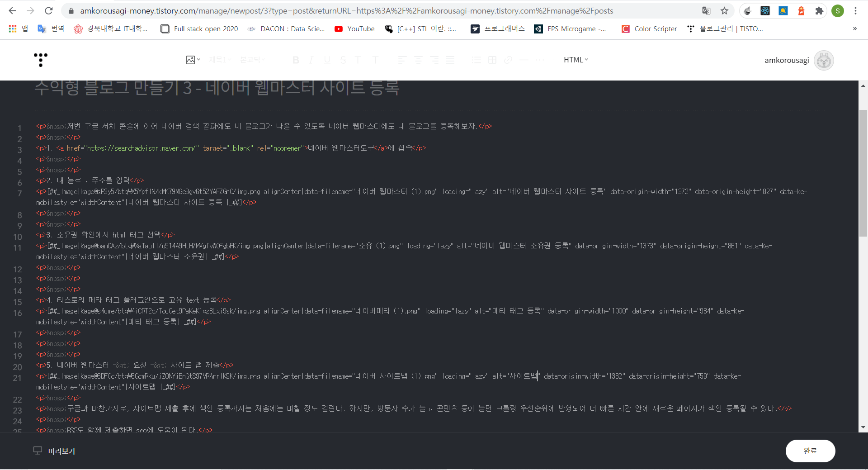Go forward in browser history
The image size is (868, 470).
tap(31, 11)
